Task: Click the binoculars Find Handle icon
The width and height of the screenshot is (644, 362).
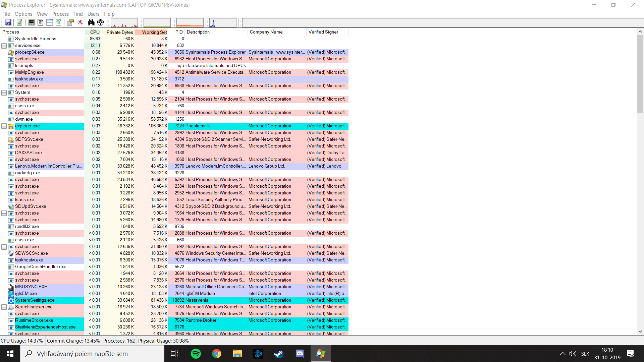Action: tap(91, 22)
